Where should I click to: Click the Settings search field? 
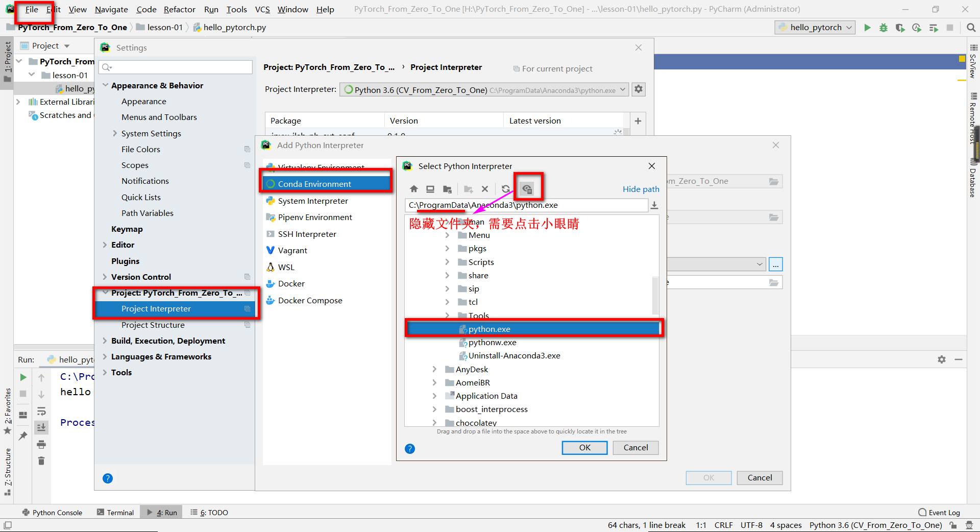point(176,67)
